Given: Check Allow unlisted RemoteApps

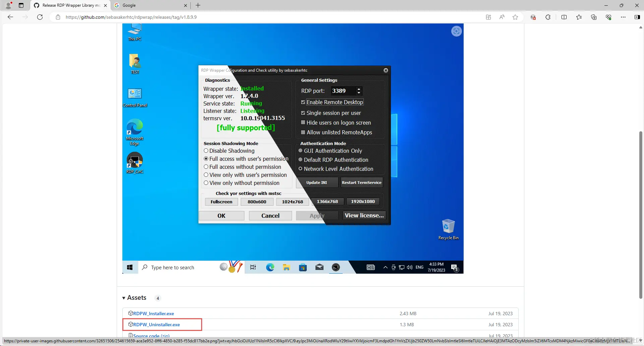Looking at the screenshot, I should click(x=303, y=132).
